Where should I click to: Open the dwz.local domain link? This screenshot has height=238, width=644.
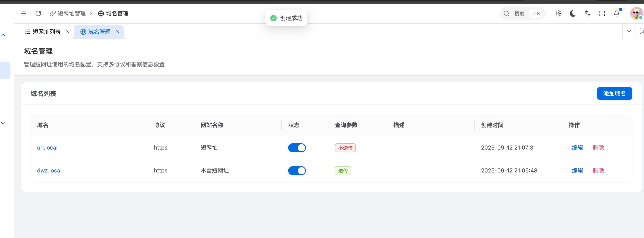point(49,171)
